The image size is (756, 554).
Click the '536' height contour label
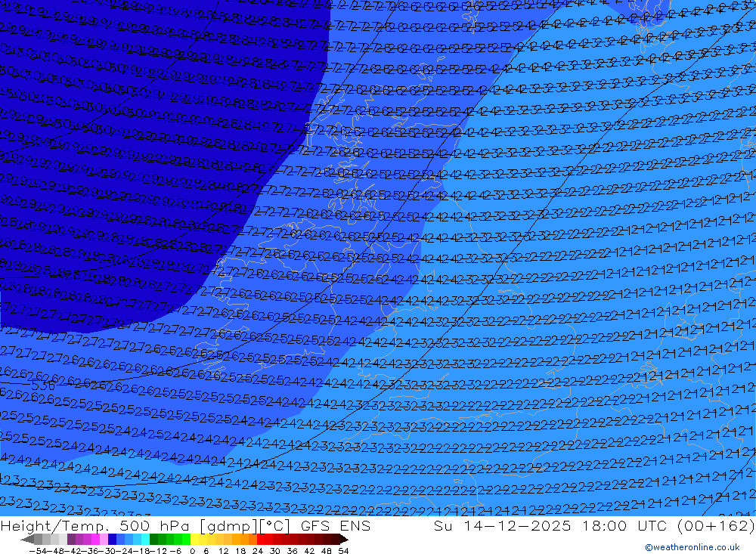(x=43, y=385)
